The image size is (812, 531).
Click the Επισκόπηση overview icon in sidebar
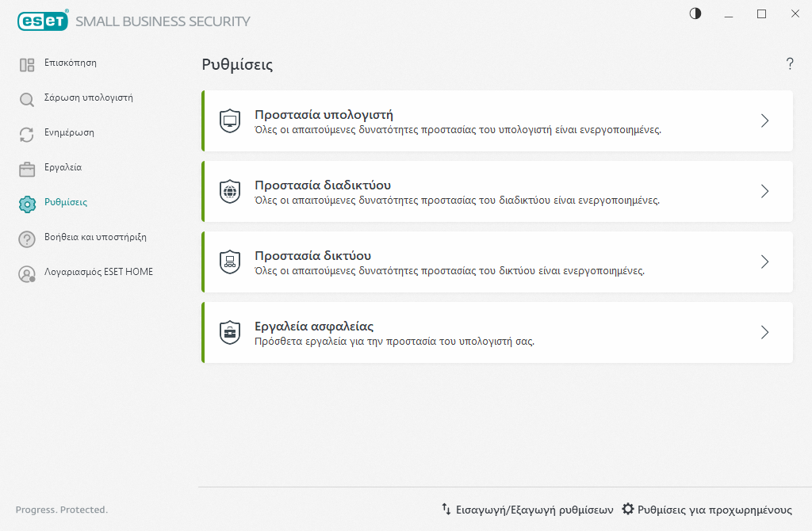(x=27, y=65)
